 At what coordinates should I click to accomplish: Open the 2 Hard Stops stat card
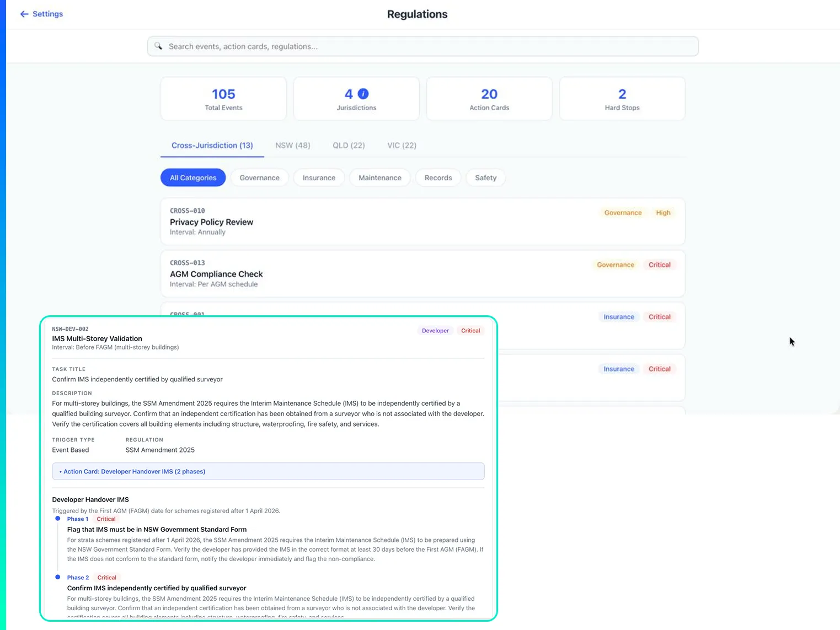pyautogui.click(x=622, y=99)
